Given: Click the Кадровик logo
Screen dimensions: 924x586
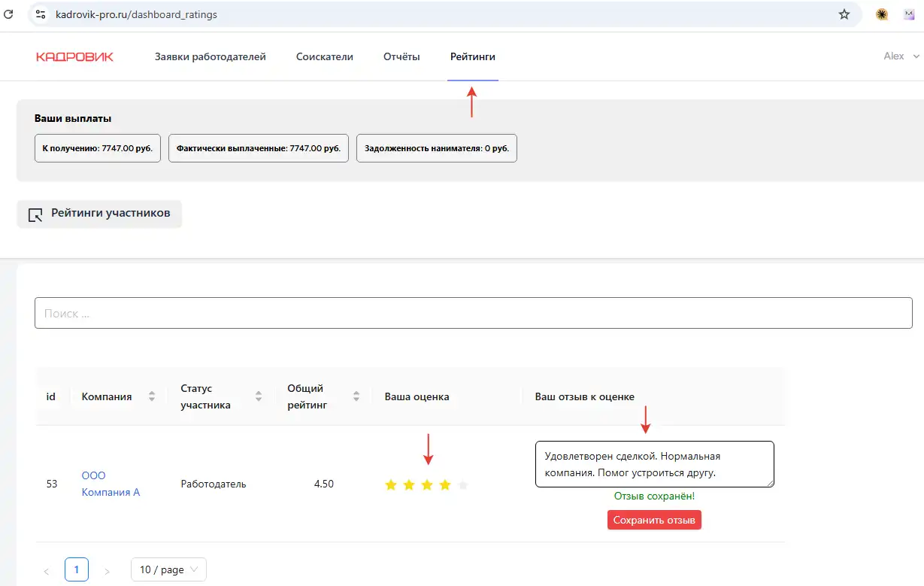Looking at the screenshot, I should pyautogui.click(x=74, y=56).
